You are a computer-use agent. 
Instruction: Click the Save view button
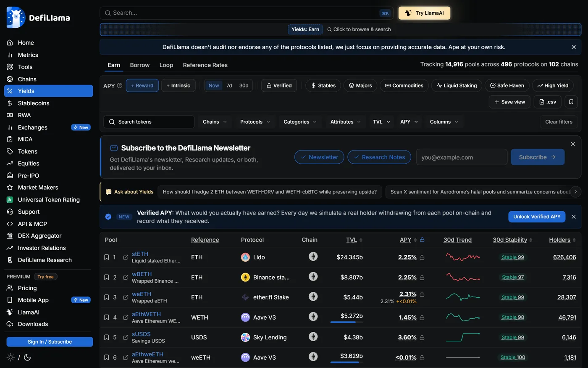(x=510, y=102)
